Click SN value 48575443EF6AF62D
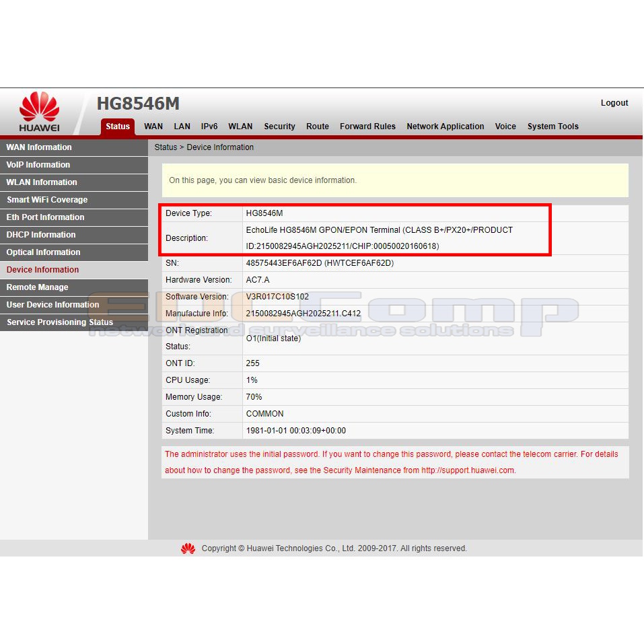The width and height of the screenshot is (644, 644). click(x=320, y=263)
